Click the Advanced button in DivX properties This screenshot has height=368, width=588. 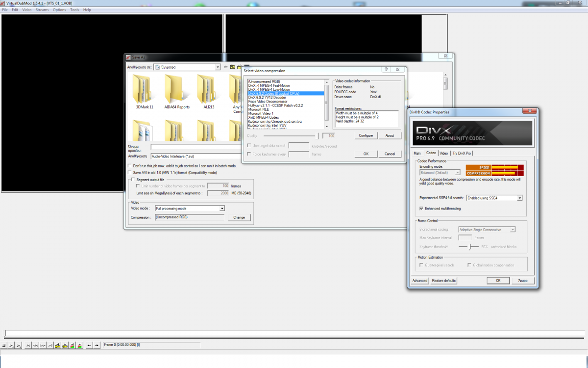pyautogui.click(x=420, y=281)
